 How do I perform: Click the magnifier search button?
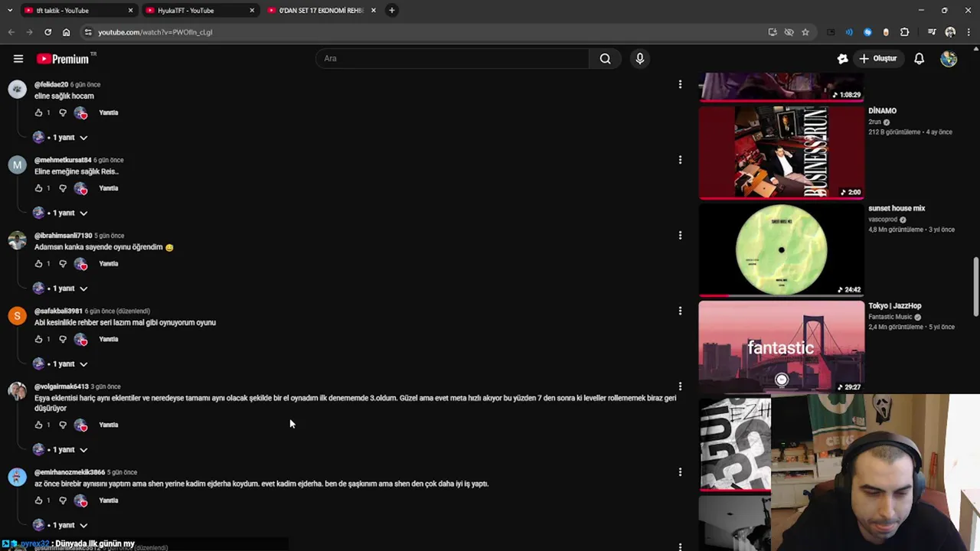coord(605,58)
